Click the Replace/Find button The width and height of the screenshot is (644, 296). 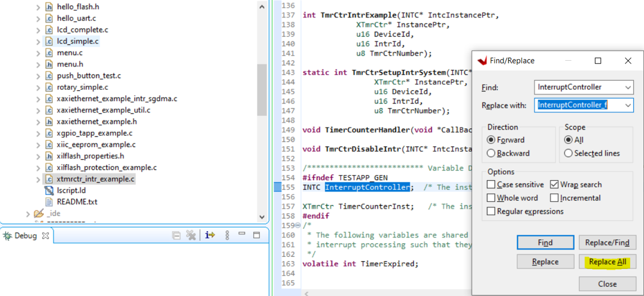pos(608,243)
